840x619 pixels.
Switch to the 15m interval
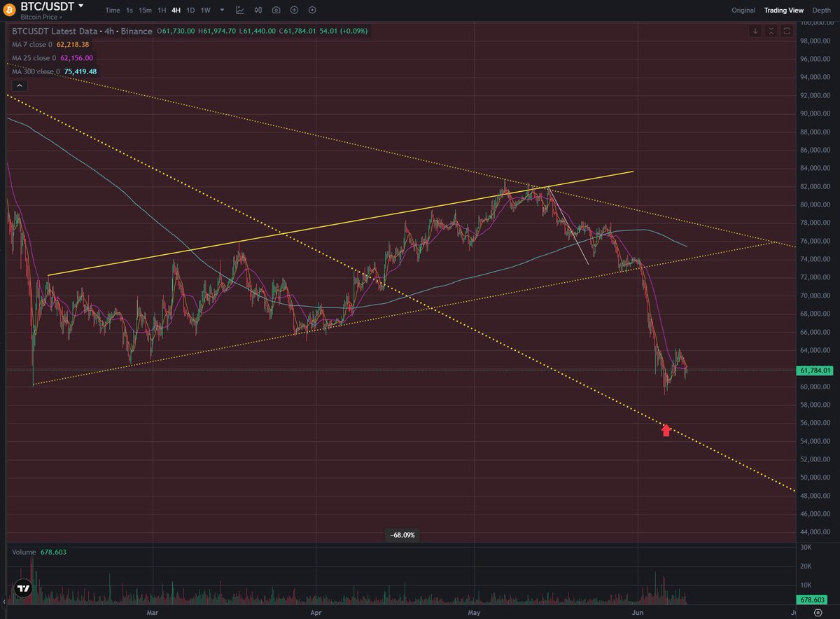(145, 11)
